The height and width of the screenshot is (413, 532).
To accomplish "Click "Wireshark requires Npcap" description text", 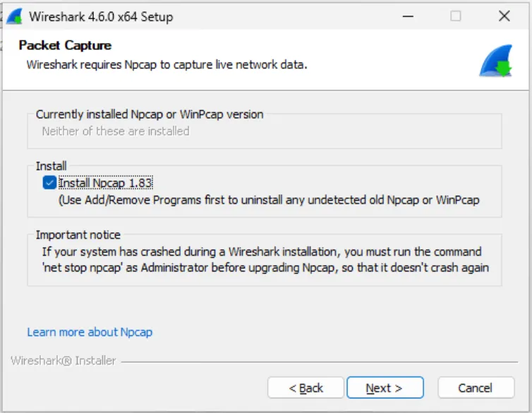I will pos(167,65).
